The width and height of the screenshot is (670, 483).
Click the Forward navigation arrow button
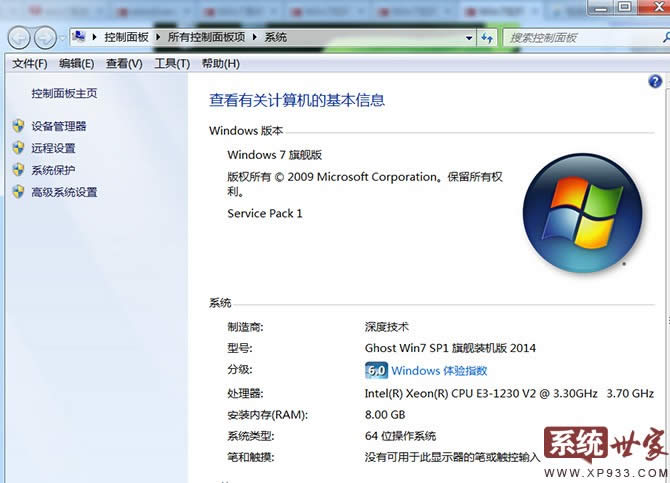click(x=45, y=38)
